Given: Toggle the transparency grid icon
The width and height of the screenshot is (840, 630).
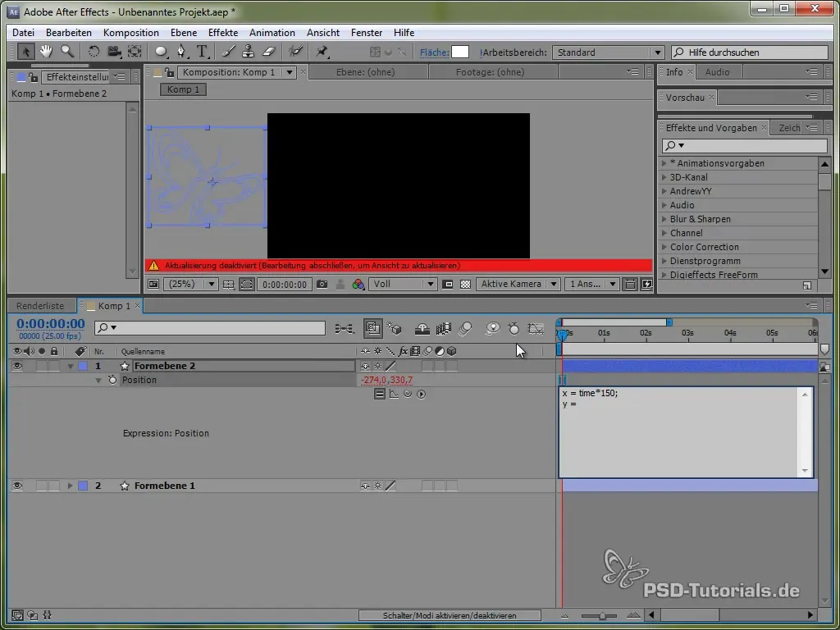Looking at the screenshot, I should tap(466, 285).
